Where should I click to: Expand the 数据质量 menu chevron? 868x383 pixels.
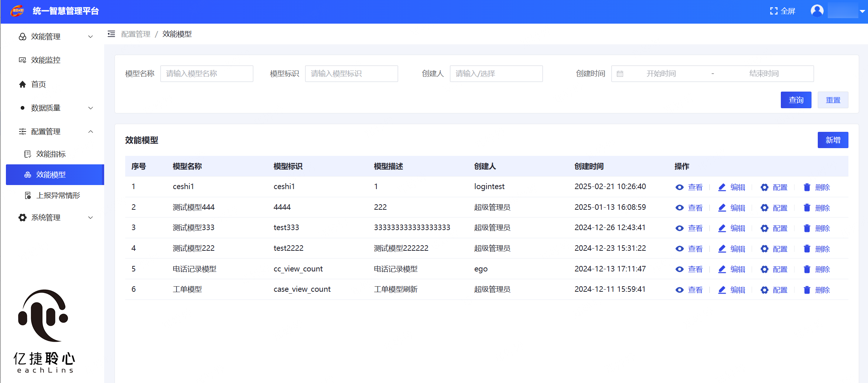click(x=90, y=108)
